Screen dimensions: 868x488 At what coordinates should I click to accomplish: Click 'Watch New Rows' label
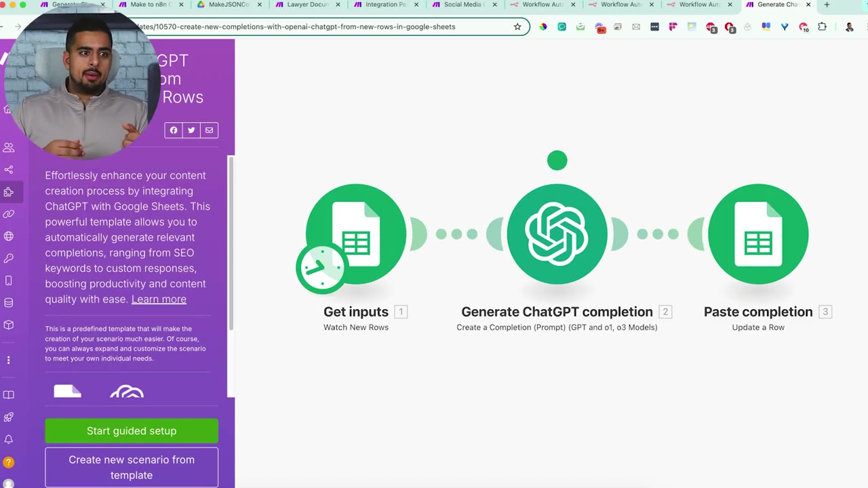click(356, 327)
